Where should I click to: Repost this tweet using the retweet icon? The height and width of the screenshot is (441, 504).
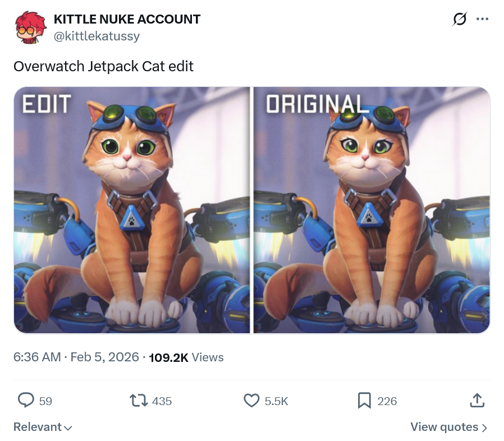pos(138,400)
